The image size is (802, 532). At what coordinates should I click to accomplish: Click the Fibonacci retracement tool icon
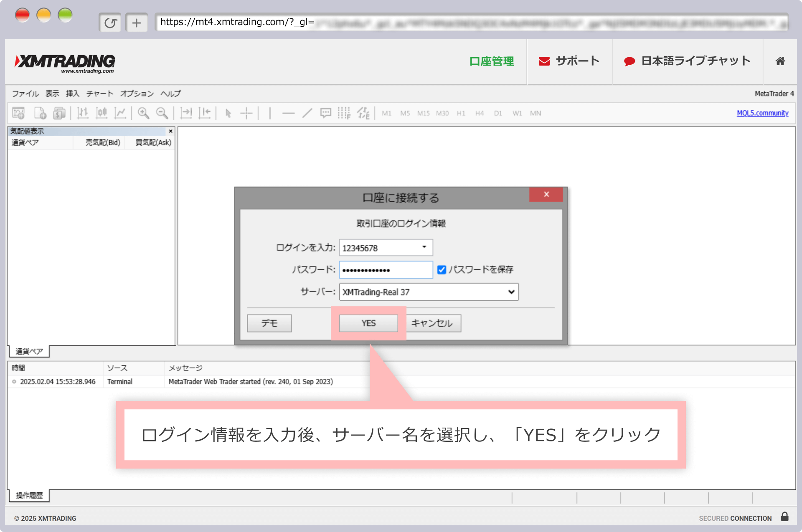pyautogui.click(x=344, y=113)
